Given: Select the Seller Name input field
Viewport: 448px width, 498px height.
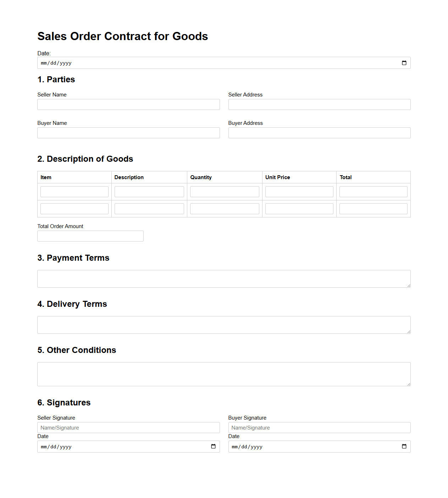Looking at the screenshot, I should coord(128,104).
